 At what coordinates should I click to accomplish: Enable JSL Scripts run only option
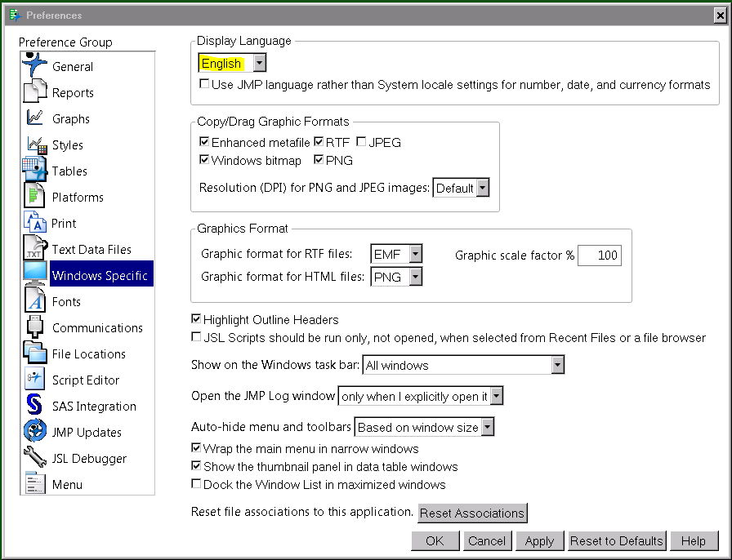coord(196,337)
